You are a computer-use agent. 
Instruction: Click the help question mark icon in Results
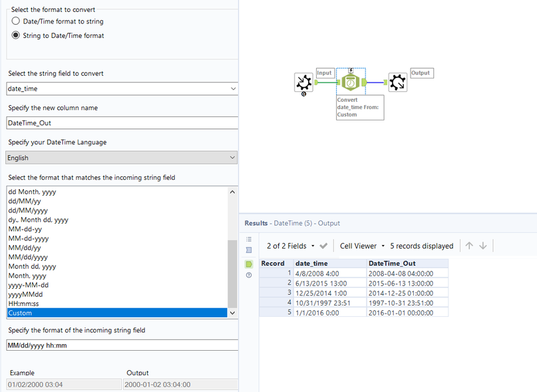point(249,275)
